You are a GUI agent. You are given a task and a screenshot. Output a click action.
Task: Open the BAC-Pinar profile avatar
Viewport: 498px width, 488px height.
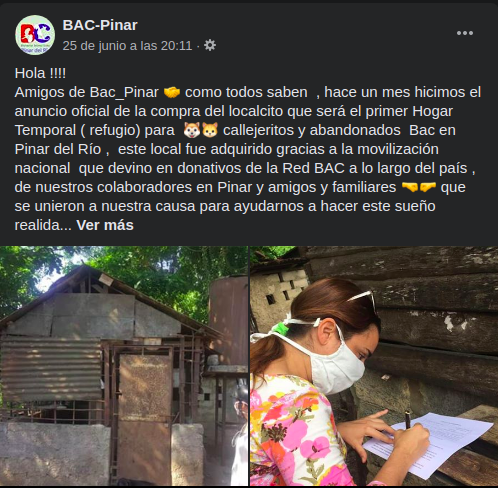(35, 35)
